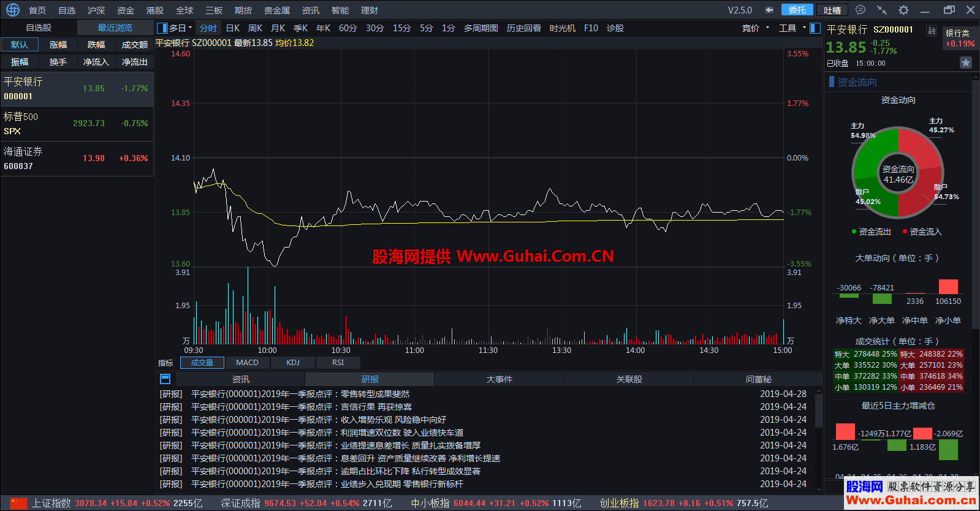Toggle left panel icon beside 多日

tap(162, 28)
